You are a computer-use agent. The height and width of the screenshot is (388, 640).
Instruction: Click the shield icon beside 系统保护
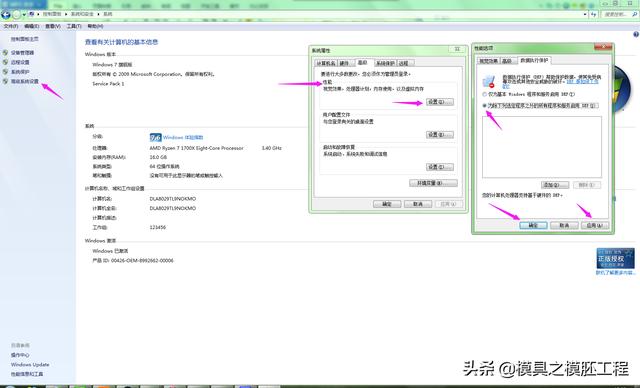pos(5,72)
